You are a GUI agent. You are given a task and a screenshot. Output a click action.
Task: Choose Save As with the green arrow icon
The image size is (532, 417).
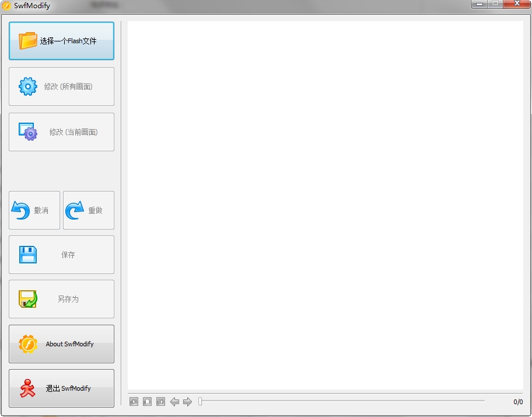coord(61,299)
